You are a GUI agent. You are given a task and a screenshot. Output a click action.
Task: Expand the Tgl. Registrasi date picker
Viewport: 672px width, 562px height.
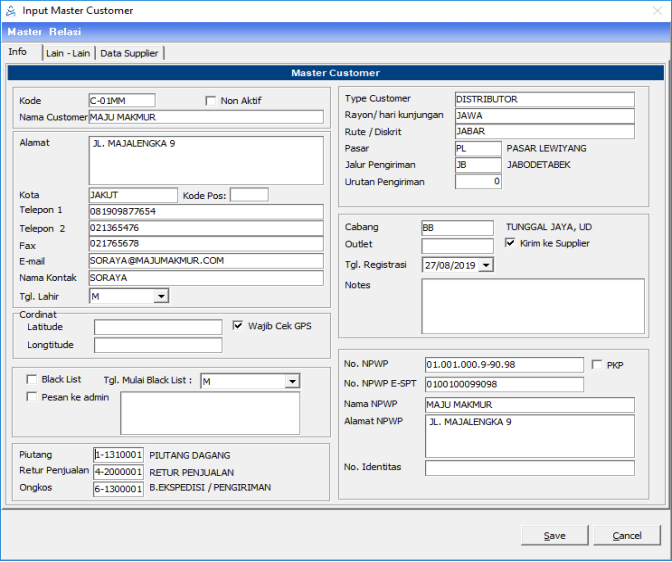tap(486, 265)
